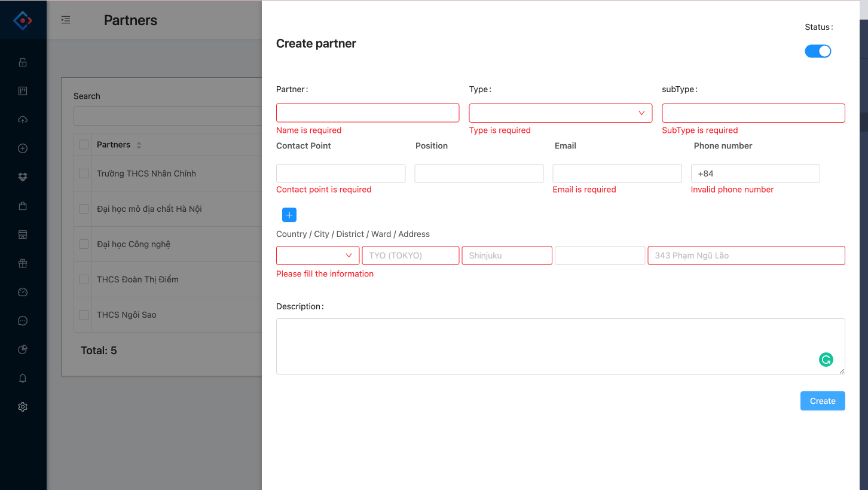Toggle the sidebar menu collapse icon

(66, 20)
